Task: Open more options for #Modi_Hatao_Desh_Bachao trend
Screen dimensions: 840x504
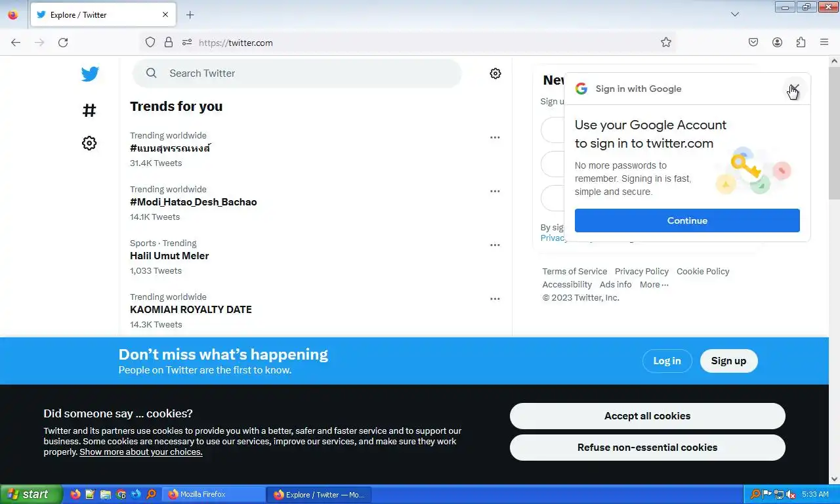Action: (495, 192)
